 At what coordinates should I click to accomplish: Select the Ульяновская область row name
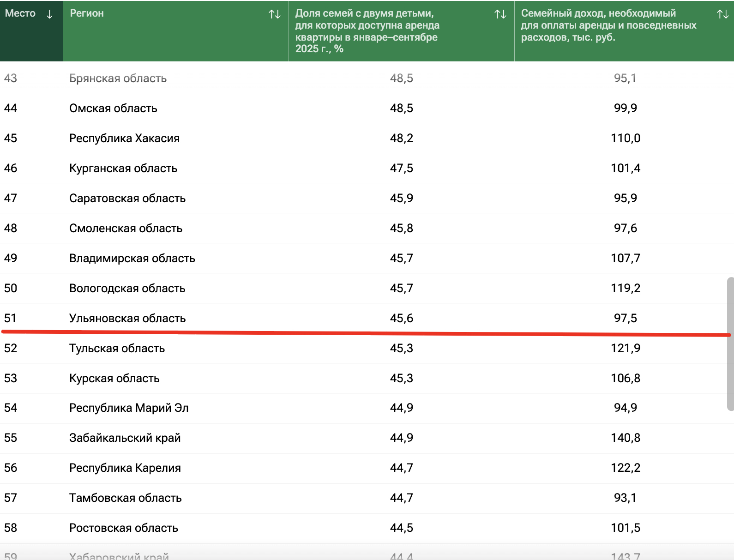click(127, 318)
